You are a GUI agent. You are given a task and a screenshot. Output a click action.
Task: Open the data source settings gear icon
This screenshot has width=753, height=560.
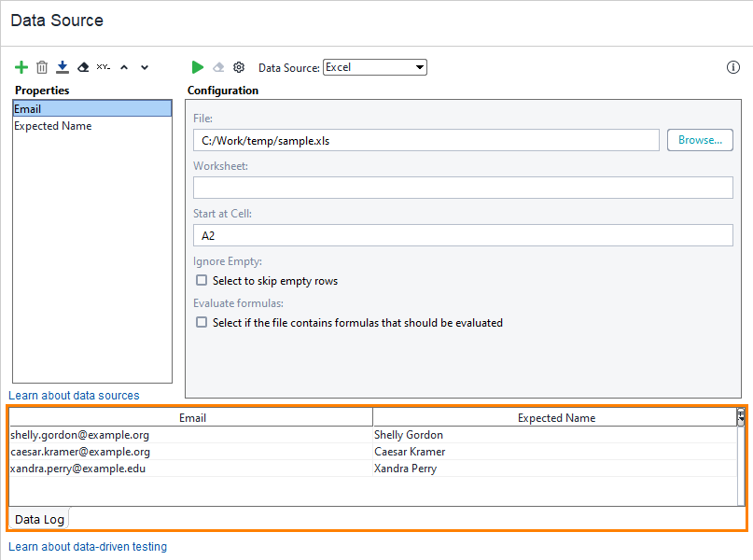[239, 66]
